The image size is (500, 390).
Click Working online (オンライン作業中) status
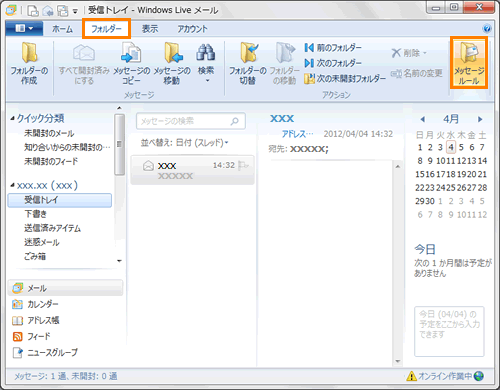click(x=445, y=376)
